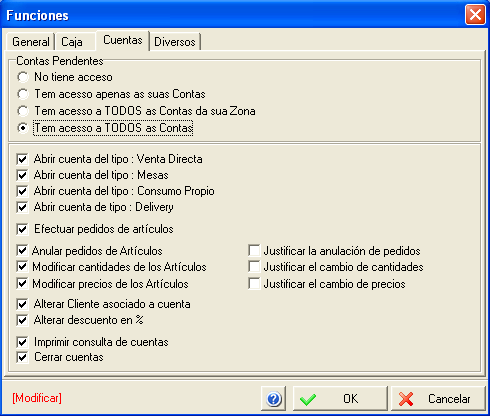
Task: Toggle 'Abrir cuenta del tipo : Mesas' checkbox
Action: [x=22, y=175]
